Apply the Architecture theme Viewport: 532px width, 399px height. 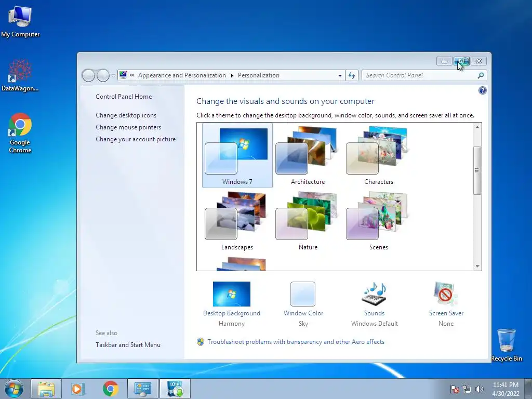(x=308, y=155)
